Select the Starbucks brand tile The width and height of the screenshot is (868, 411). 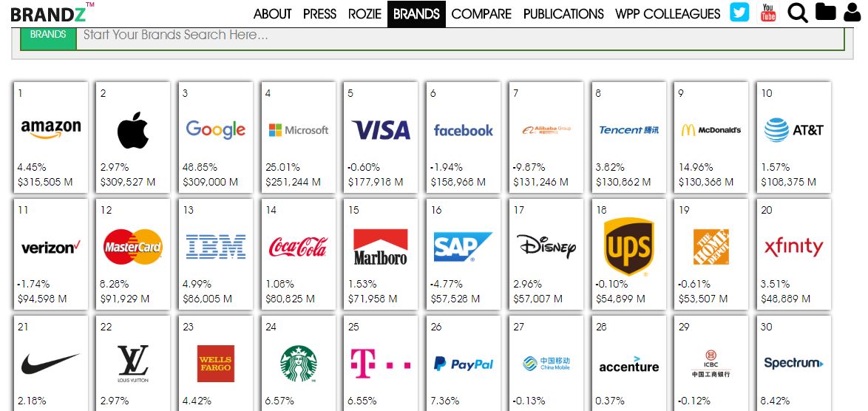coord(298,364)
